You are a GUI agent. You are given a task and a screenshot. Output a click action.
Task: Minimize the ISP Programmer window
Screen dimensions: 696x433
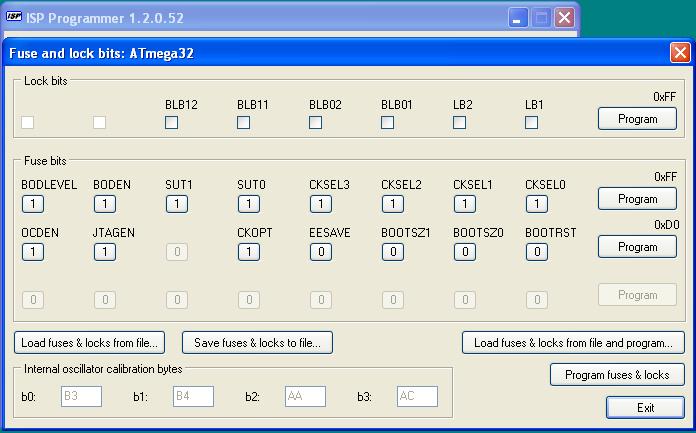(518, 18)
